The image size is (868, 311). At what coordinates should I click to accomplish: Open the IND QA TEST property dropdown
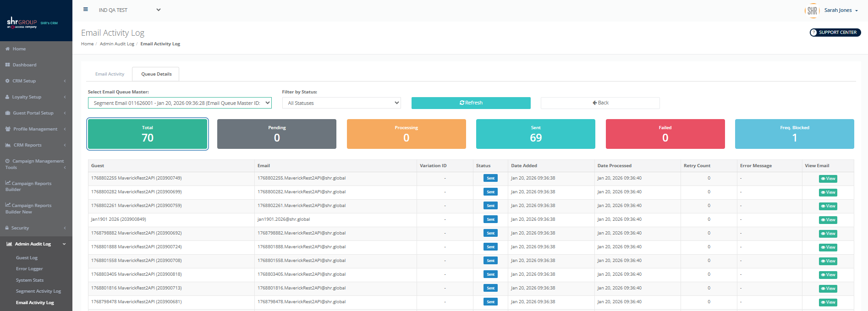tap(130, 10)
